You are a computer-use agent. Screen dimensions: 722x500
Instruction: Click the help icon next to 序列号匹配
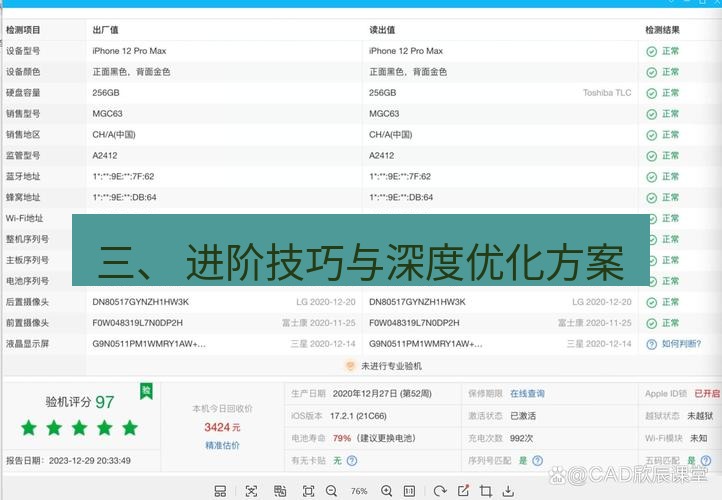(x=537, y=460)
